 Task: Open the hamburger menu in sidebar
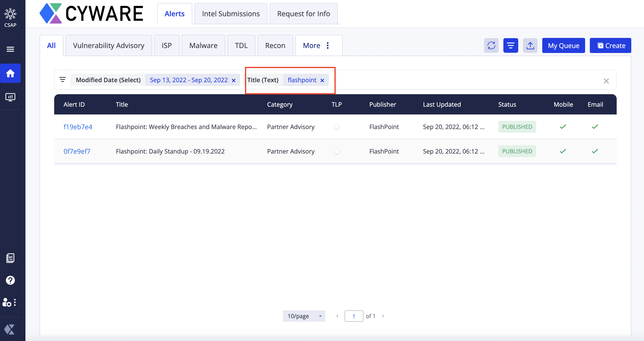tap(10, 49)
